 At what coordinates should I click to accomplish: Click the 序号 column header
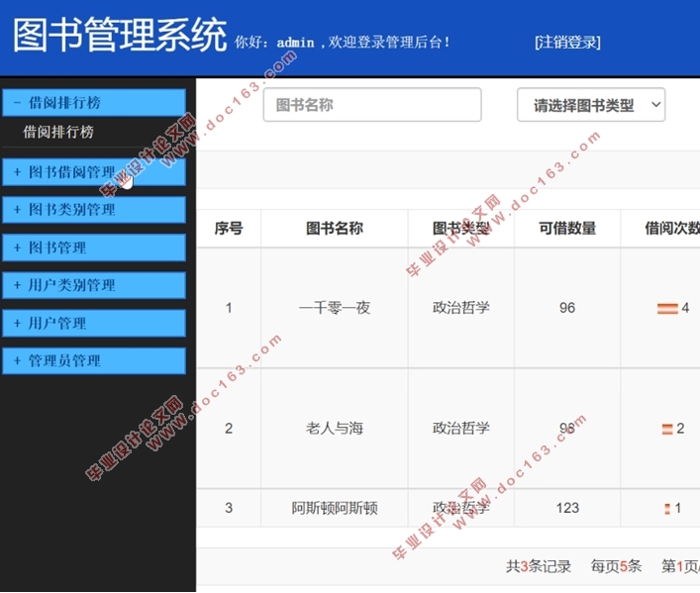(229, 228)
